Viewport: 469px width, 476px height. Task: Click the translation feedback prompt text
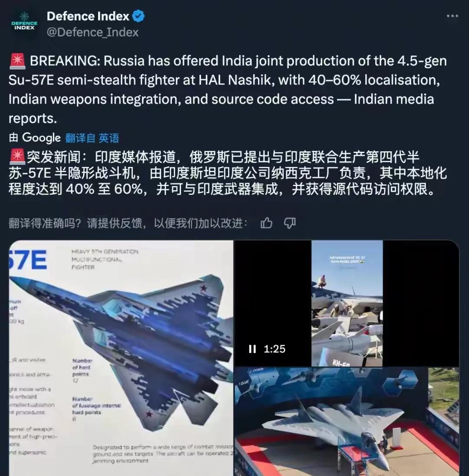click(128, 223)
